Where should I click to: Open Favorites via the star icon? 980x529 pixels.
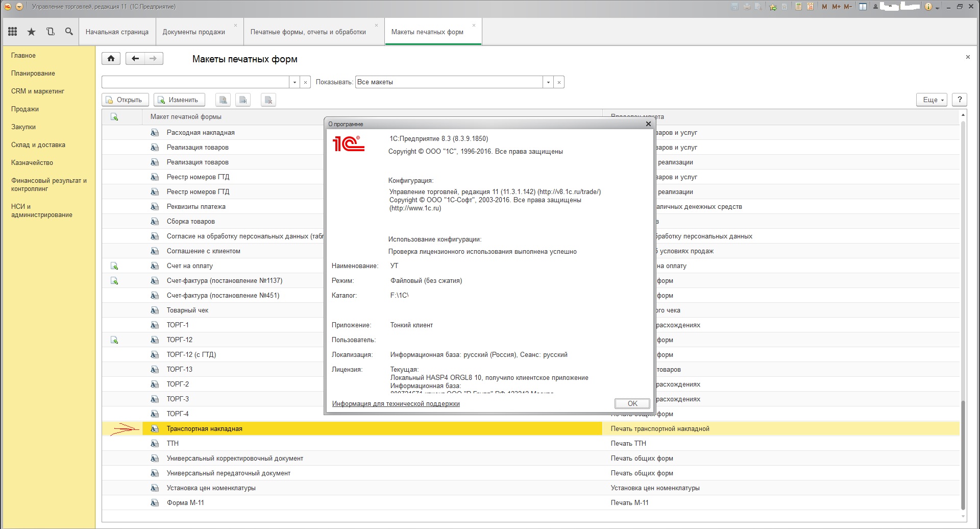point(31,32)
